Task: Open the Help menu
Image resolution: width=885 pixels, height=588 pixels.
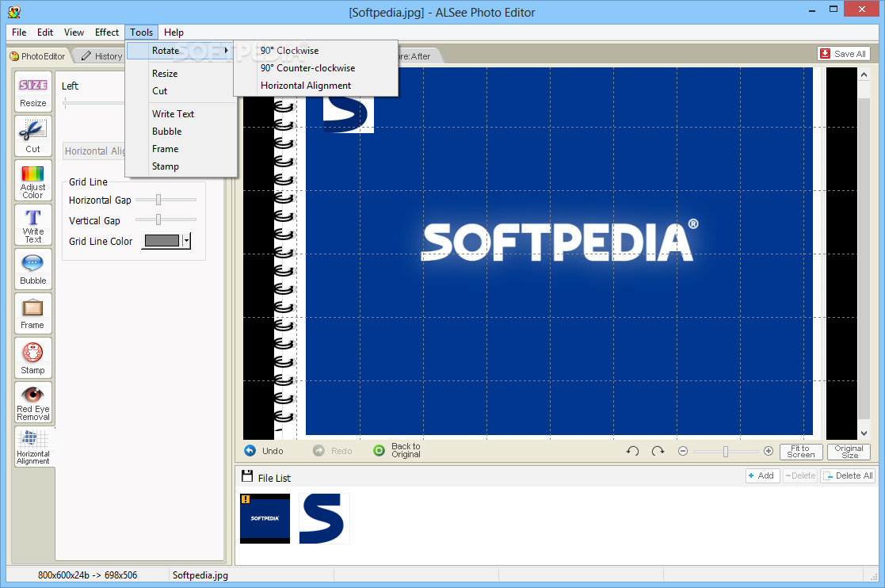Action: 174,32
